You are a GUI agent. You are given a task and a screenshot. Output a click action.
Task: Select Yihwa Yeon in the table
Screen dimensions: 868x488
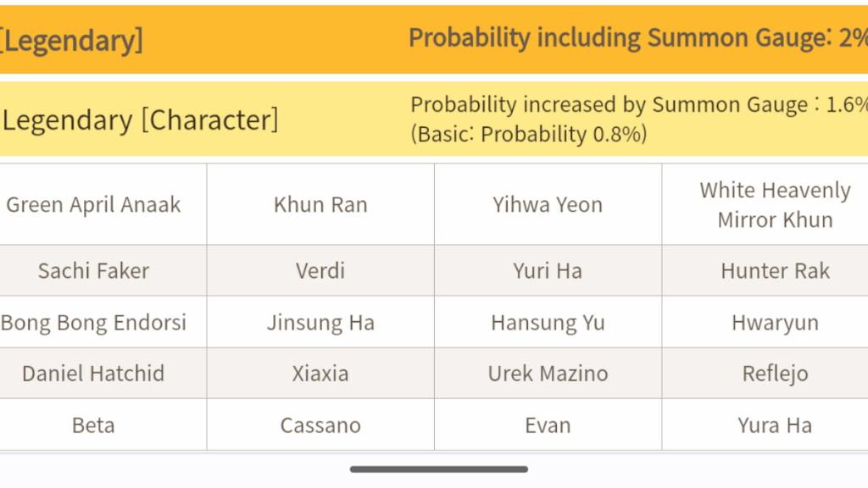pyautogui.click(x=548, y=205)
